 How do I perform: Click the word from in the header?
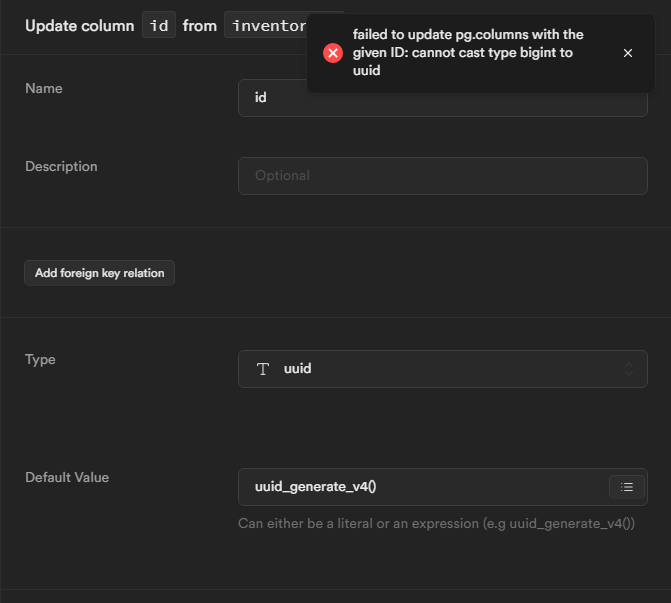200,25
